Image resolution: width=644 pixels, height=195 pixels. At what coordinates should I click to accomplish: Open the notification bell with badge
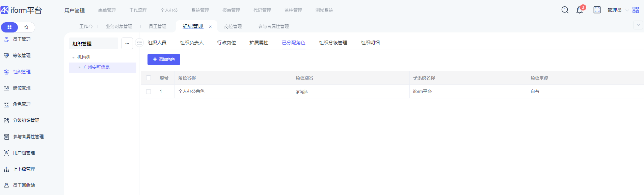pos(580,10)
